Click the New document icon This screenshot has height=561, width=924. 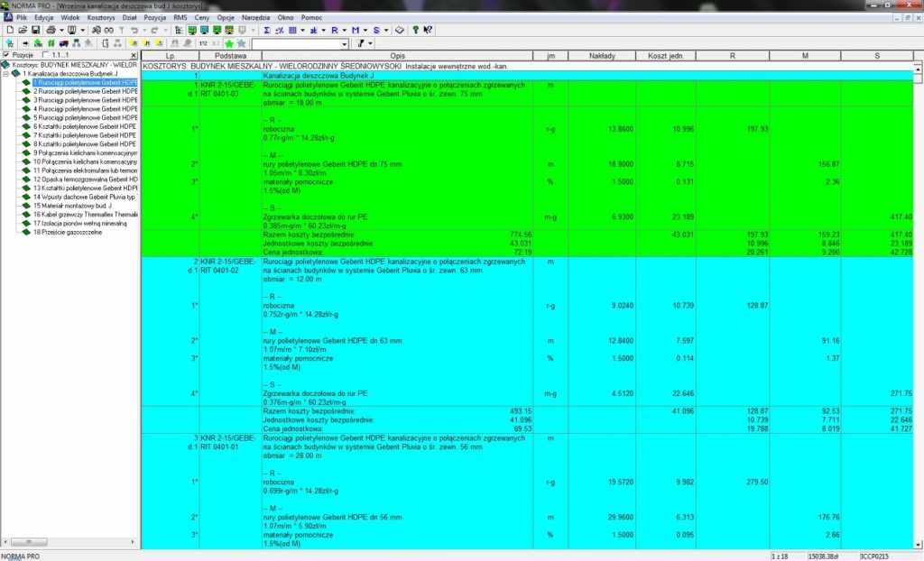click(x=10, y=30)
